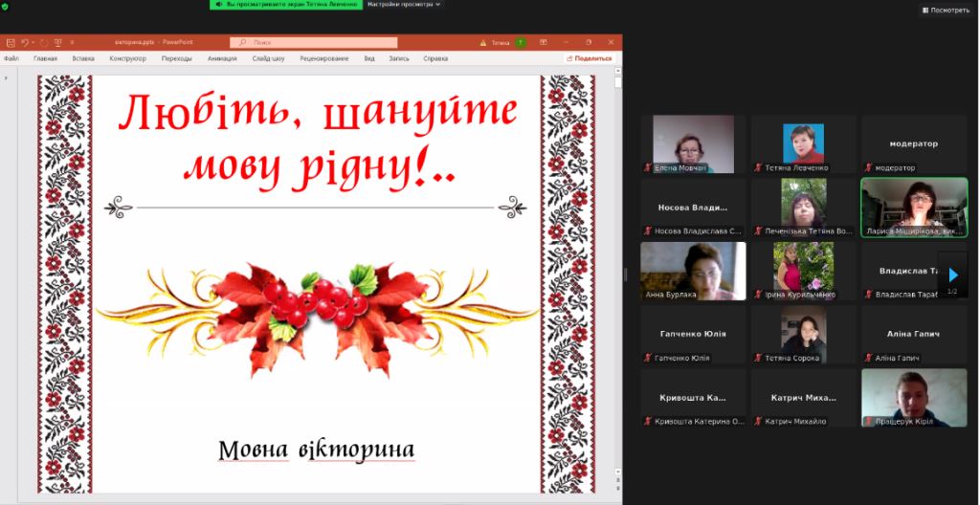
Task: Click the green account avatar icon
Action: click(x=520, y=42)
